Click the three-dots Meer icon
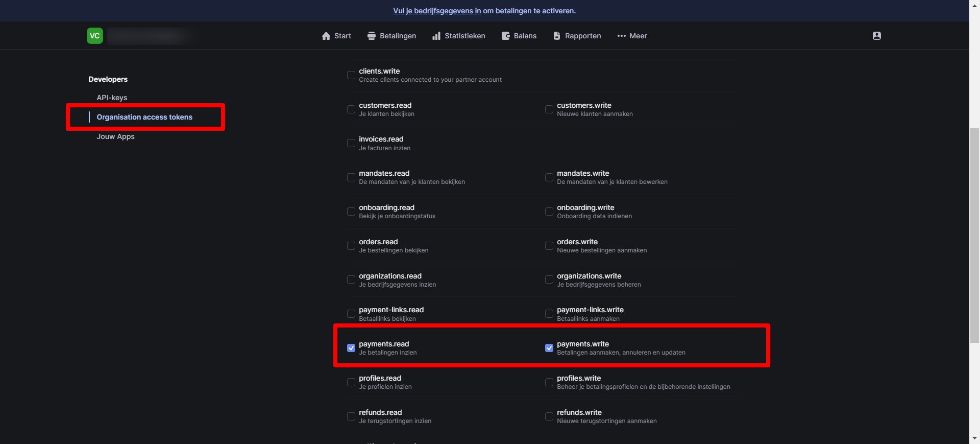The height and width of the screenshot is (444, 980). pos(621,36)
